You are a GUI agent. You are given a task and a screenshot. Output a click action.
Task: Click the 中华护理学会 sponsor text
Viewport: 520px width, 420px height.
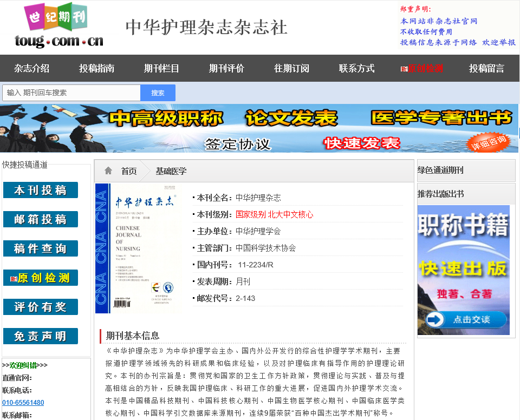click(x=258, y=231)
